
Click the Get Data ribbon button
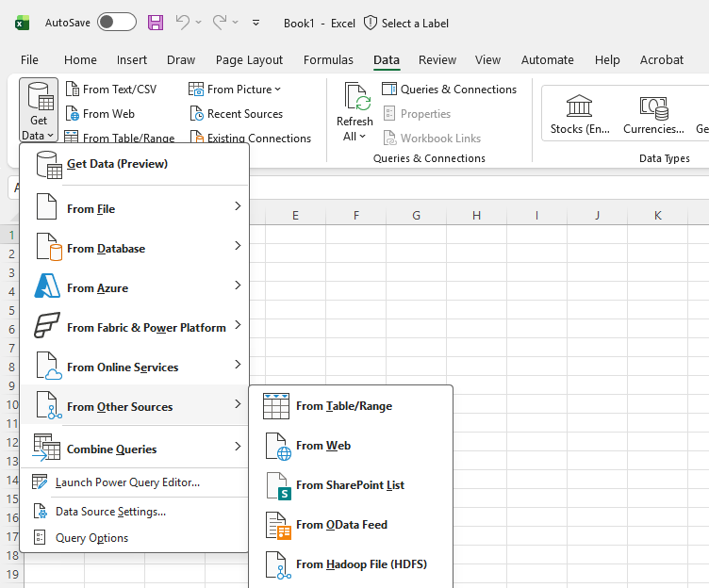(x=39, y=110)
